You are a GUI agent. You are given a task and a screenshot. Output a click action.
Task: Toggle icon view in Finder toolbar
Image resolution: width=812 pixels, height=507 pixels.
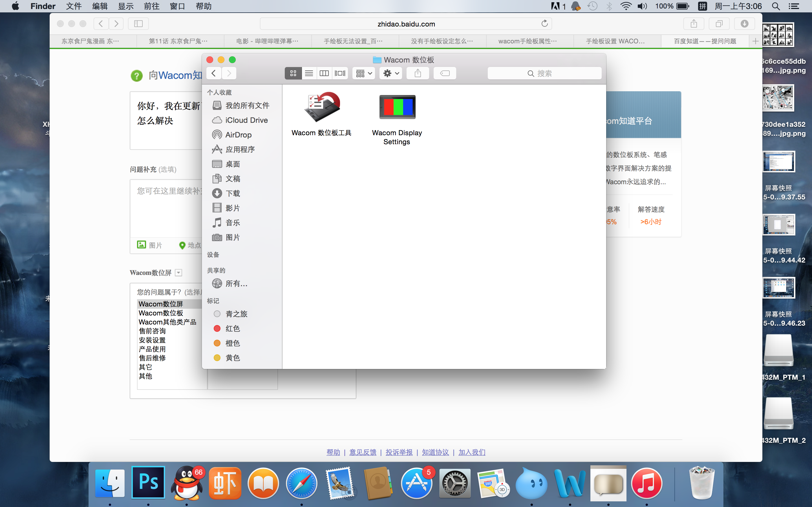293,73
